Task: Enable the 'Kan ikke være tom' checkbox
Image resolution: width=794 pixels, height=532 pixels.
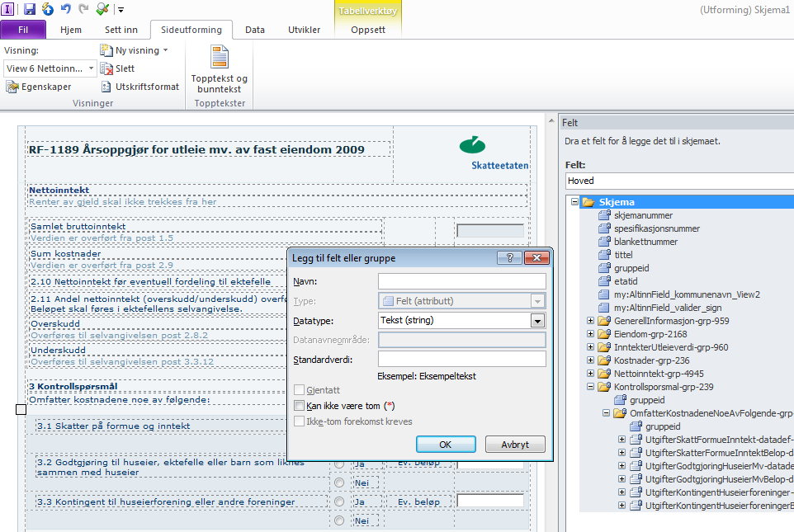Action: tap(300, 406)
